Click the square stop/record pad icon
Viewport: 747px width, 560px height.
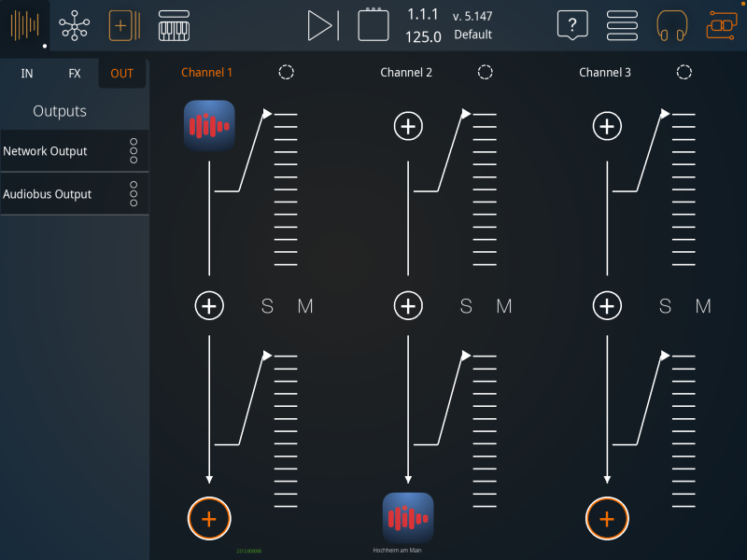(373, 24)
